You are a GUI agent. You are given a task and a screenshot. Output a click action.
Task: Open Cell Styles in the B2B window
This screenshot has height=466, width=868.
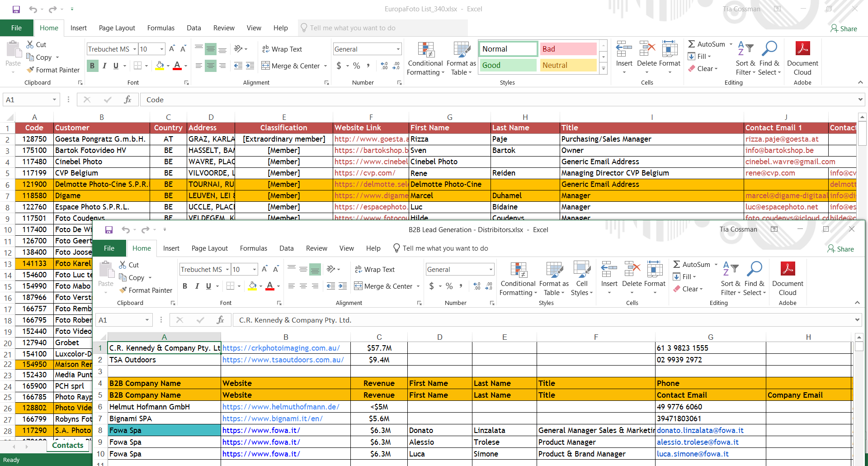point(582,279)
